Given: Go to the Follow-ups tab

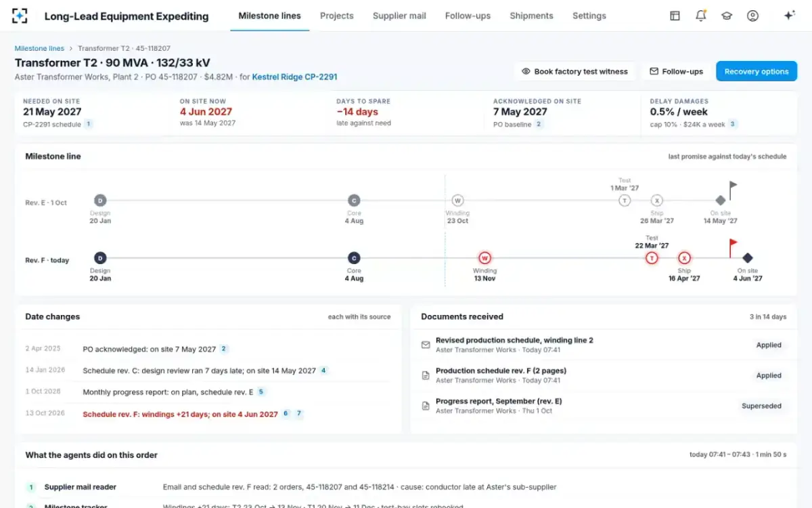Looking at the screenshot, I should [x=468, y=16].
